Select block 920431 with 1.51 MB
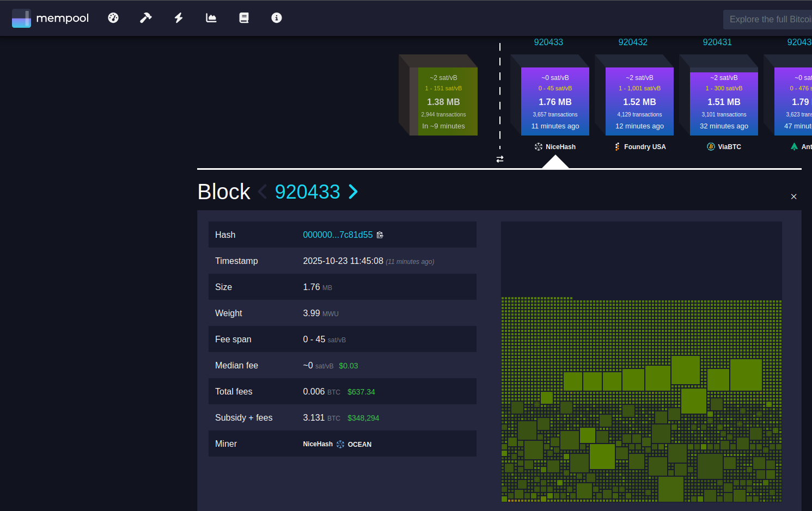The image size is (812, 511). (x=724, y=102)
